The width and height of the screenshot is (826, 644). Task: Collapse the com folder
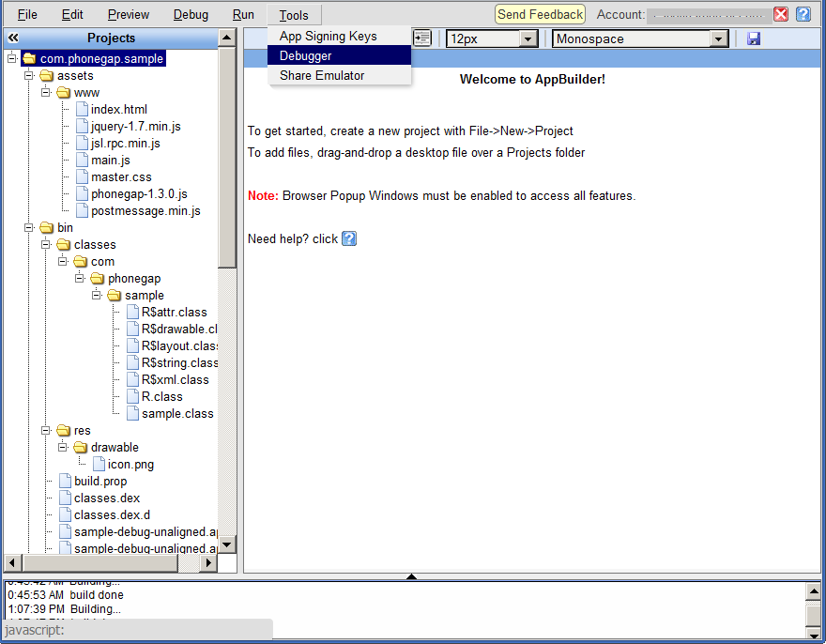(63, 261)
